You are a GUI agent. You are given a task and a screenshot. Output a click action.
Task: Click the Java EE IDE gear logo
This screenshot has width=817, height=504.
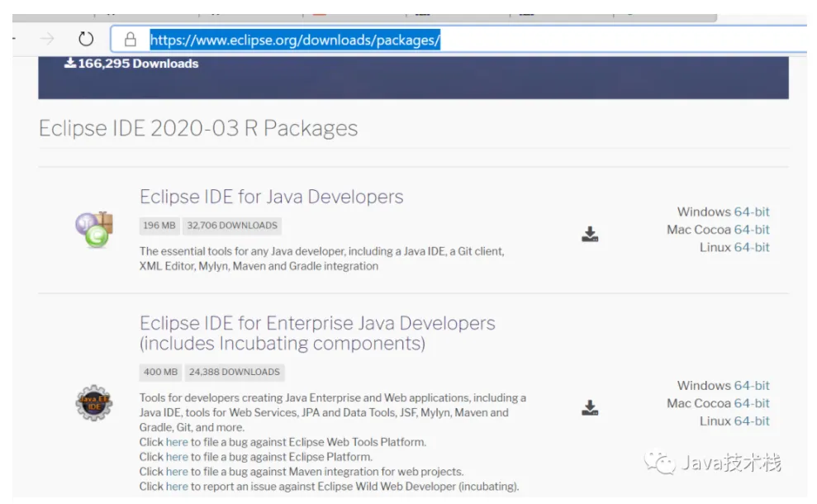[93, 403]
